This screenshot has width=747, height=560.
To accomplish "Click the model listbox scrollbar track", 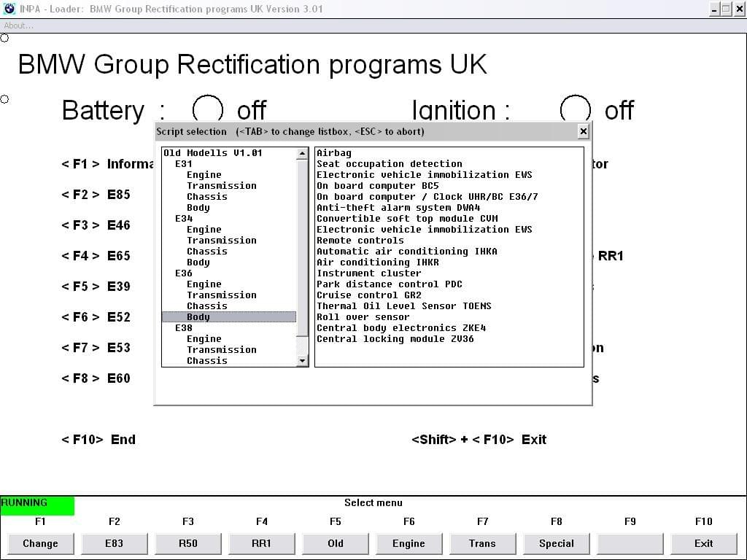I will (302, 345).
